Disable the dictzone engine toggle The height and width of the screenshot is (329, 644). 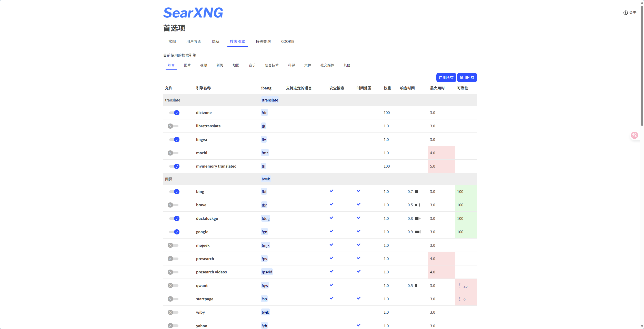click(x=174, y=113)
